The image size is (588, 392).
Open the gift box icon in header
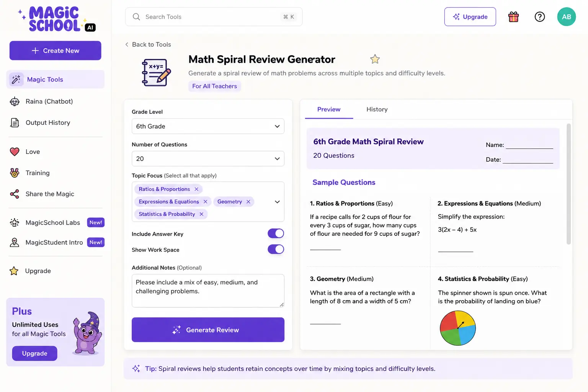(513, 17)
